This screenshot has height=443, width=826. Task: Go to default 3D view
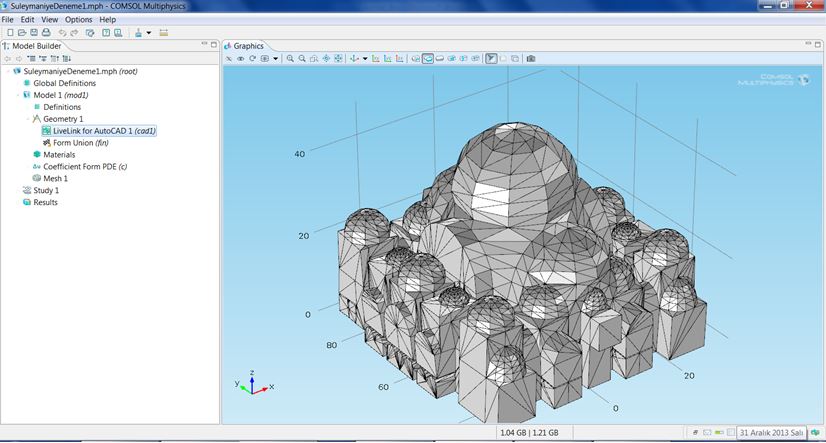click(x=354, y=58)
